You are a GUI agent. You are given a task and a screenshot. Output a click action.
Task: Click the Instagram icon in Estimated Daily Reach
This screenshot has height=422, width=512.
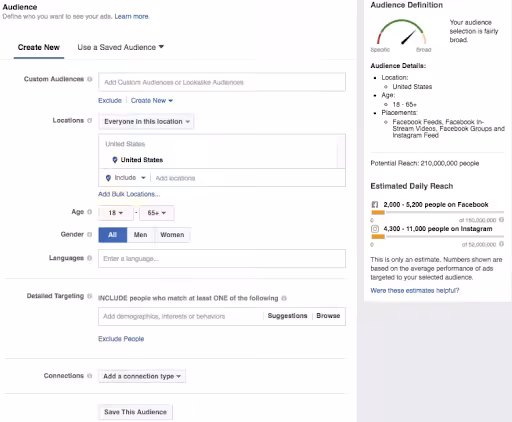pyautogui.click(x=375, y=229)
